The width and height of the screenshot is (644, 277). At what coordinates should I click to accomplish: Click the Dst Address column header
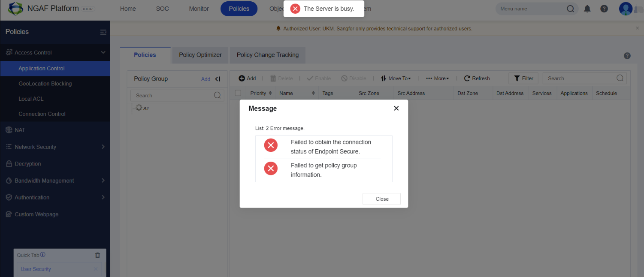tap(510, 93)
